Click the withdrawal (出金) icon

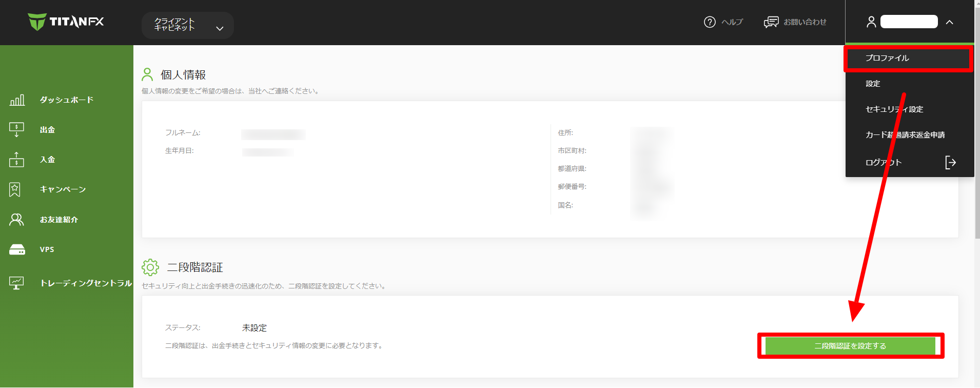click(x=16, y=130)
